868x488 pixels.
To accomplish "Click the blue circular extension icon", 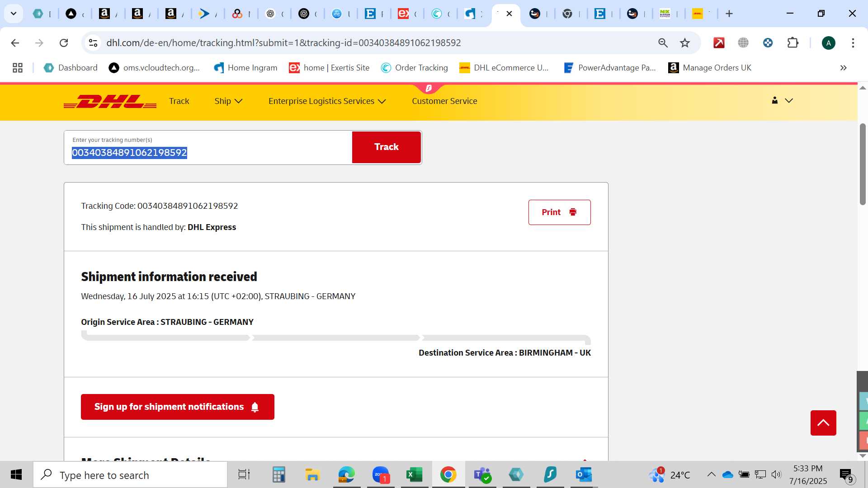I will (768, 43).
